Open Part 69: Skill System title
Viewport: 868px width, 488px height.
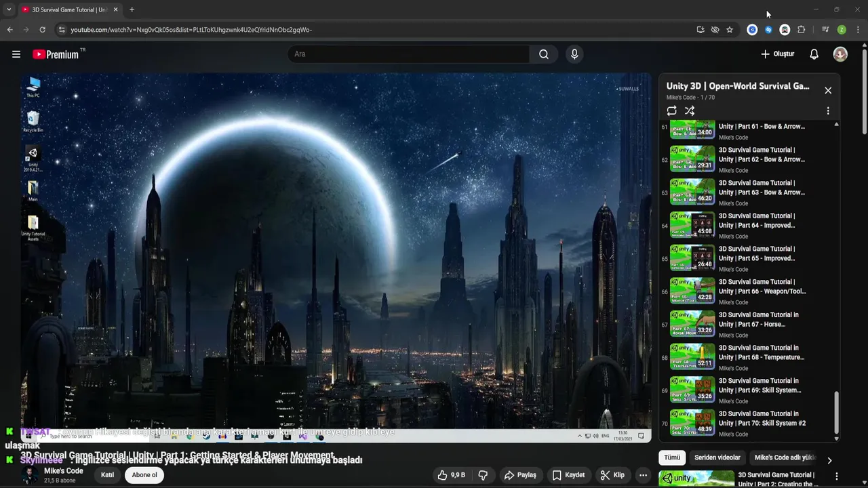(x=759, y=385)
